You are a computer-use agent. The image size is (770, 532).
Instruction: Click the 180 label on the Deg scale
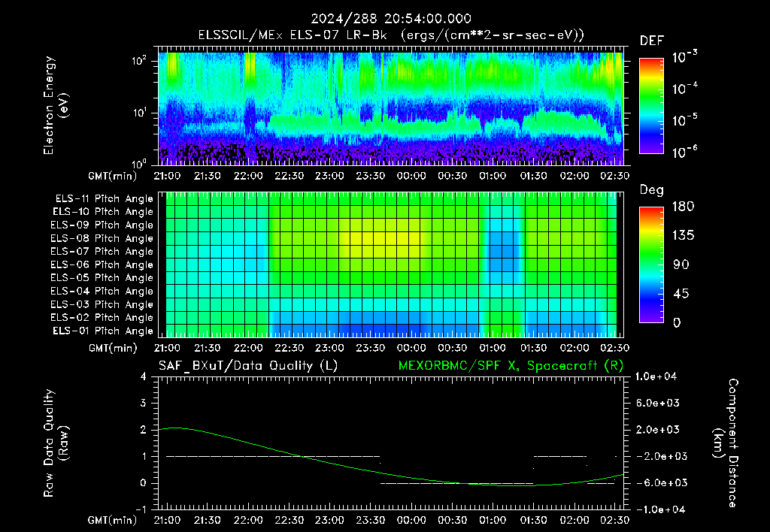[x=683, y=207]
